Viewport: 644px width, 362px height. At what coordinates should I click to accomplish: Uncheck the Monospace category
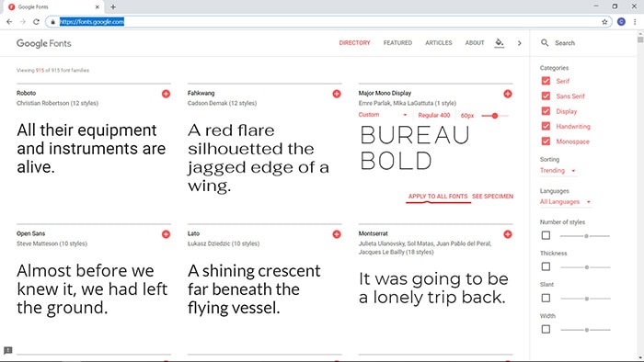pyautogui.click(x=546, y=141)
